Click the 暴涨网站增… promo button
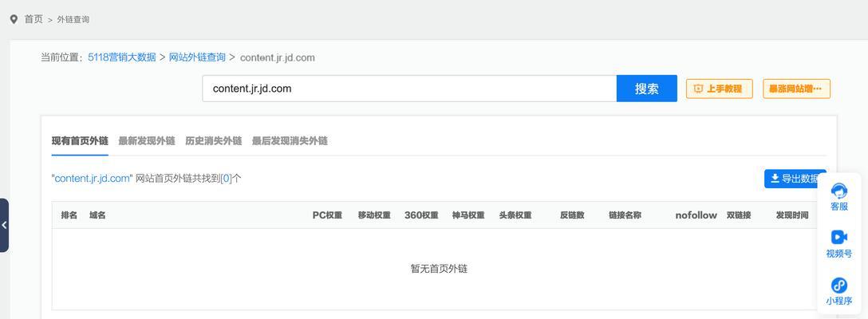868x319 pixels. pyautogui.click(x=796, y=89)
